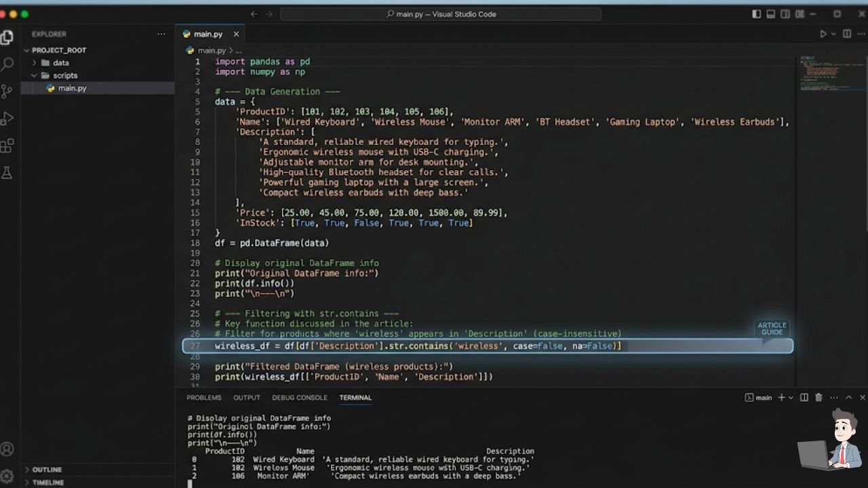Toggle secondary side bar visibility
Viewport: 868px width, 488px height.
[x=785, y=14]
